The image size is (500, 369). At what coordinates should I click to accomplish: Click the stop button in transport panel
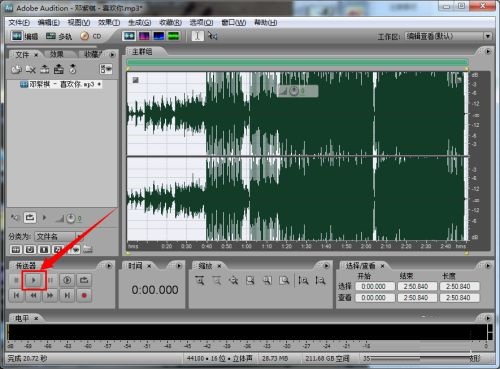click(x=16, y=280)
